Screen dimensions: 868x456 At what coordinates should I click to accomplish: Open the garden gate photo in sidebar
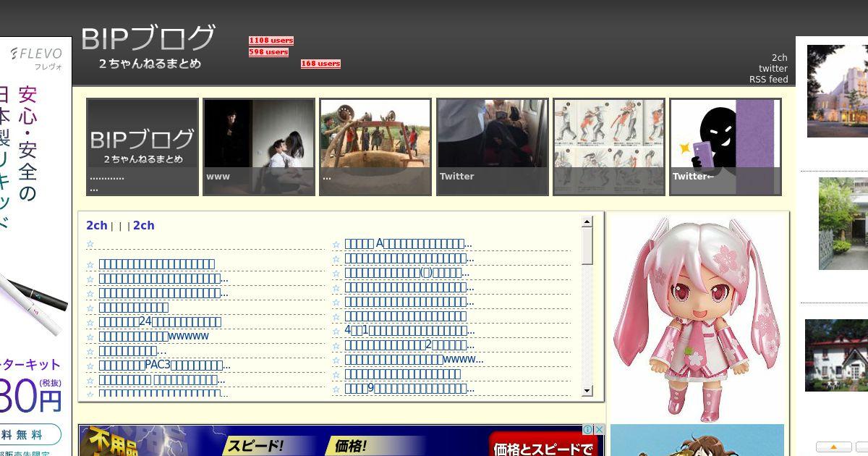point(843,224)
